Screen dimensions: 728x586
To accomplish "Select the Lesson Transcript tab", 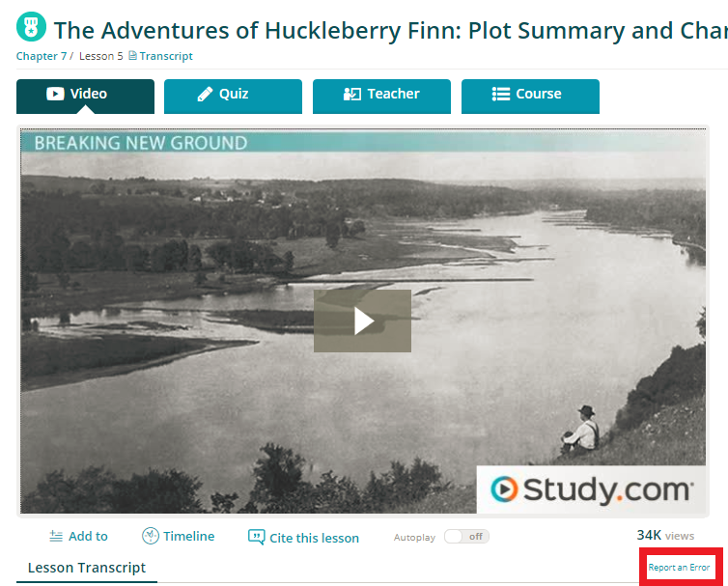I will point(87,568).
